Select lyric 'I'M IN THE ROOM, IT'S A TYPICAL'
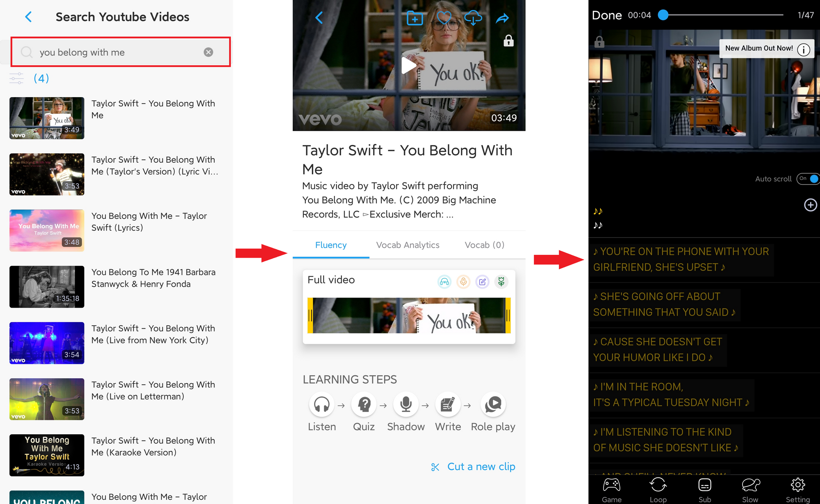 (x=671, y=395)
